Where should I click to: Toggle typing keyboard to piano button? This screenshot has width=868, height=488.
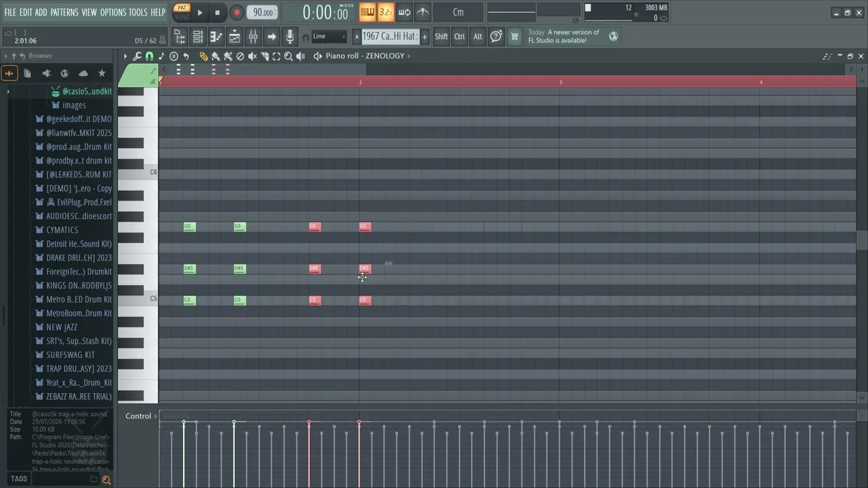[x=368, y=12]
